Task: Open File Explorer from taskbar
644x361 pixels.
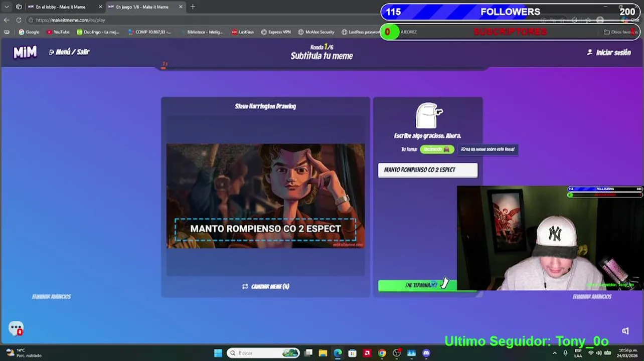Action: [323, 353]
